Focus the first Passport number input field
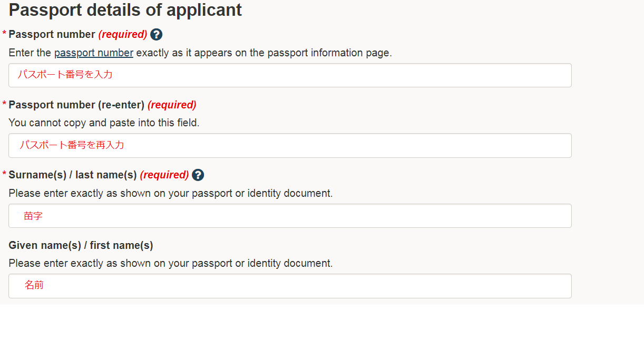The height and width of the screenshot is (341, 644). 290,75
